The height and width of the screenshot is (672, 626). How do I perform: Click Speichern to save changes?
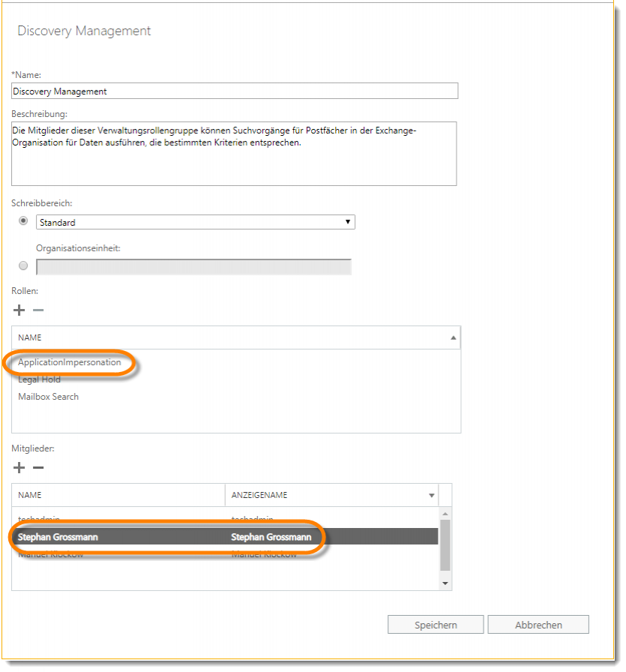pyautogui.click(x=436, y=625)
